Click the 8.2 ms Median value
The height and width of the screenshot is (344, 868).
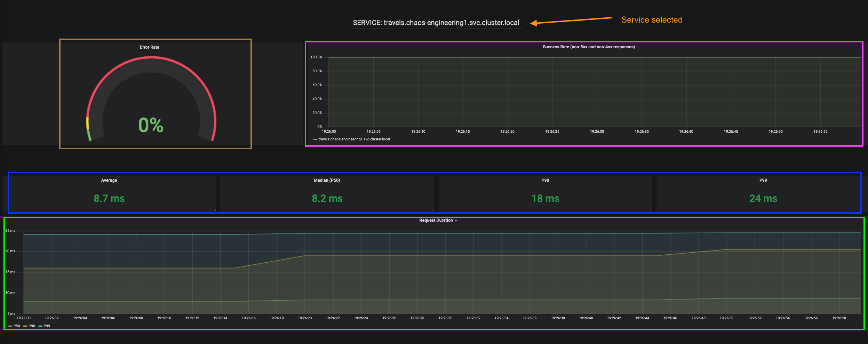(x=327, y=198)
